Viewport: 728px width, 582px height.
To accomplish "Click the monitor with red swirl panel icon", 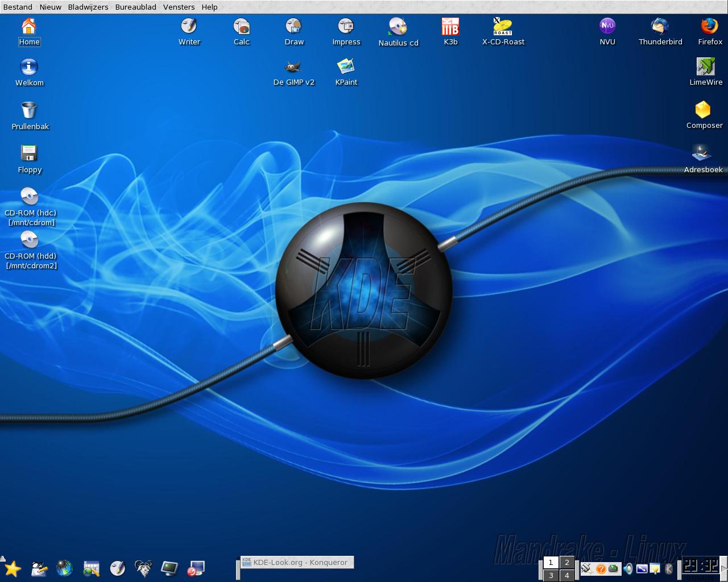I will click(x=196, y=568).
